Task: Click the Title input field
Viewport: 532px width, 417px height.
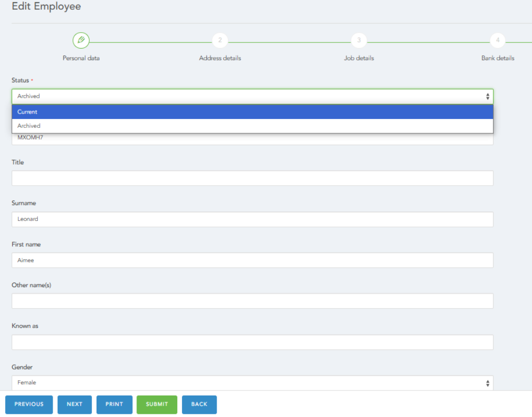Action: tap(252, 178)
